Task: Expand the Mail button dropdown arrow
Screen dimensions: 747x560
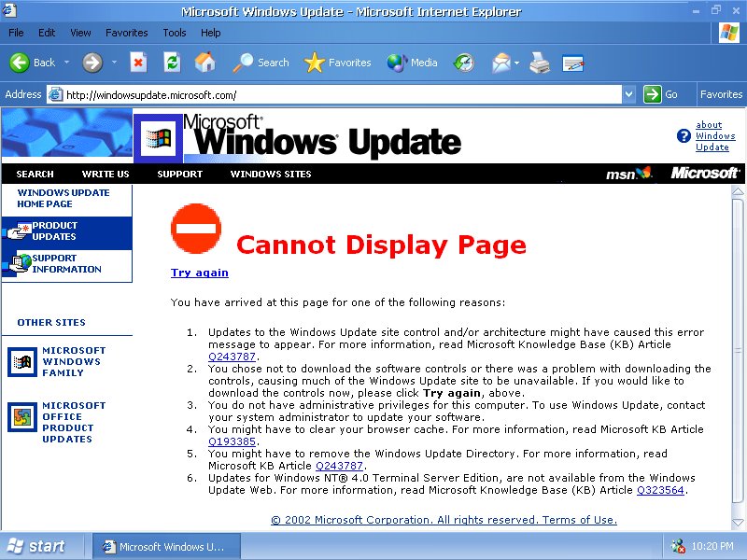Action: [x=516, y=63]
